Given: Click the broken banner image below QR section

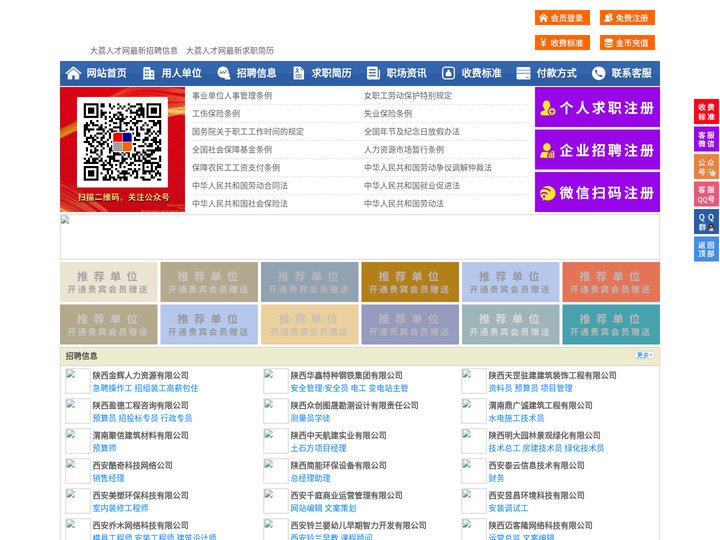Looking at the screenshot, I should click(x=360, y=237).
